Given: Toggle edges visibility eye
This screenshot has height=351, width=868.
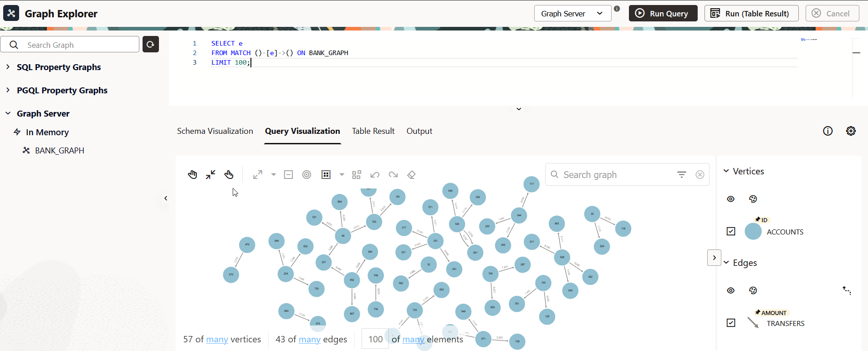Looking at the screenshot, I should (x=731, y=290).
